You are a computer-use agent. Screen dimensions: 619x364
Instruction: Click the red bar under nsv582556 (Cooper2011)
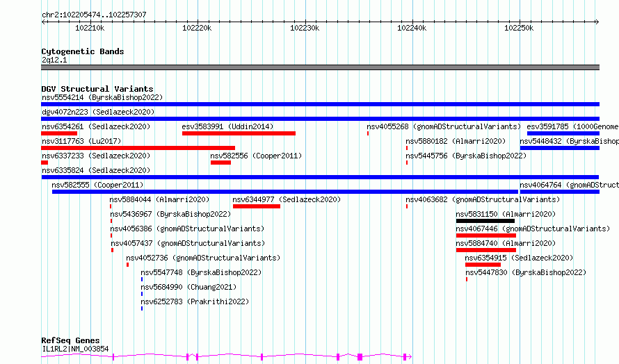coord(220,163)
